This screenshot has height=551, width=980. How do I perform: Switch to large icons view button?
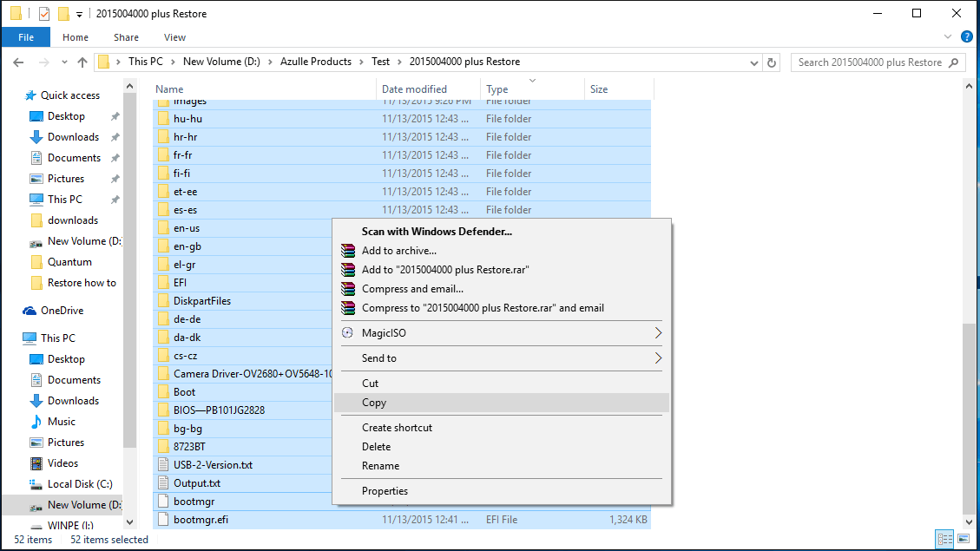964,540
